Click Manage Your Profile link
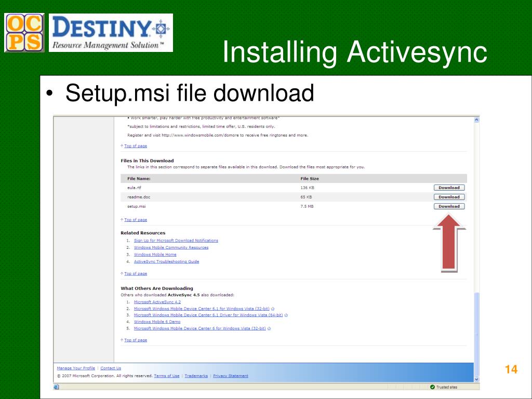 [76, 368]
